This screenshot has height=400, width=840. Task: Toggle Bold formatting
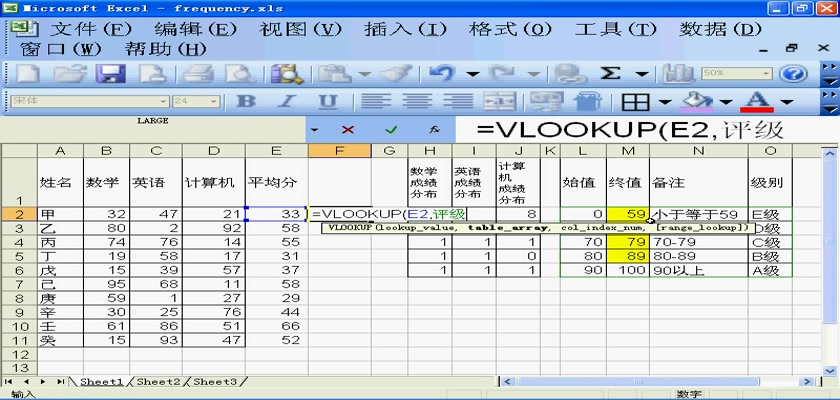[x=245, y=101]
